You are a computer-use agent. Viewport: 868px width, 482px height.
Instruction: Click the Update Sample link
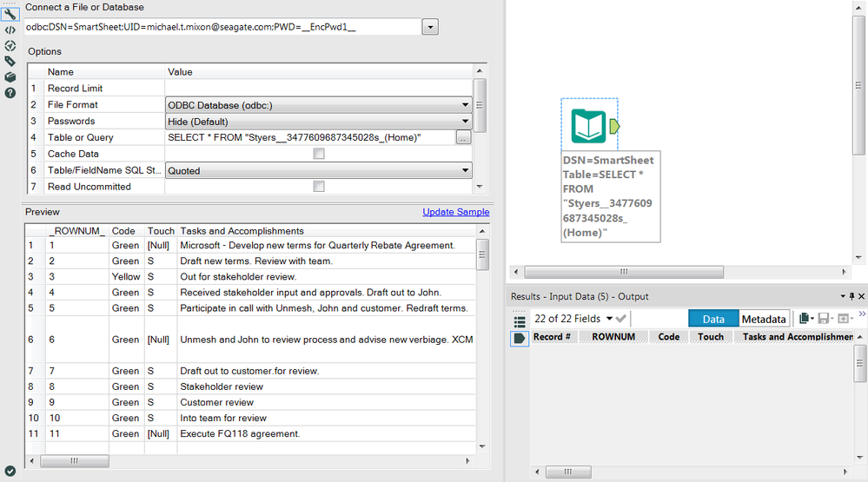[455, 212]
